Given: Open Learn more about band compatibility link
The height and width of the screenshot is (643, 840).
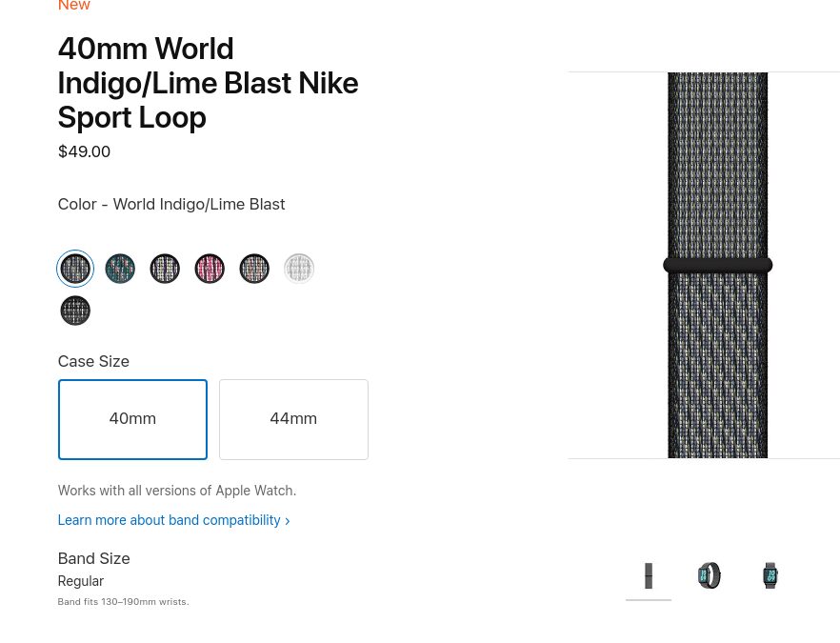Looking at the screenshot, I should click(170, 520).
